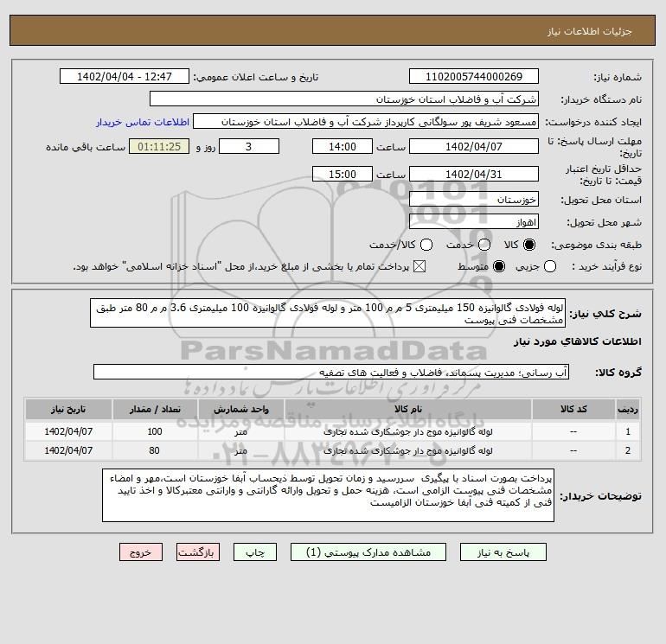Click the goods group field آب رسانی
Screen dimensions: 666x644
tap(331, 372)
